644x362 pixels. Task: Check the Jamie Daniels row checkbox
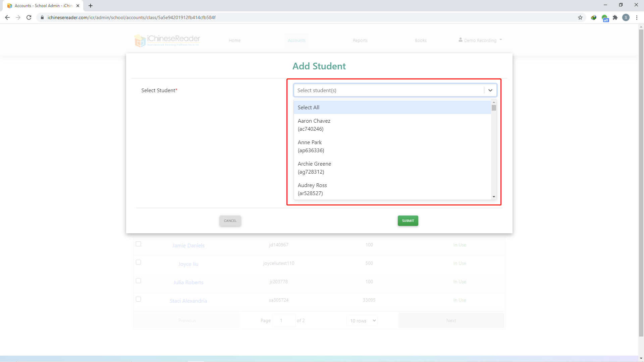click(x=138, y=244)
